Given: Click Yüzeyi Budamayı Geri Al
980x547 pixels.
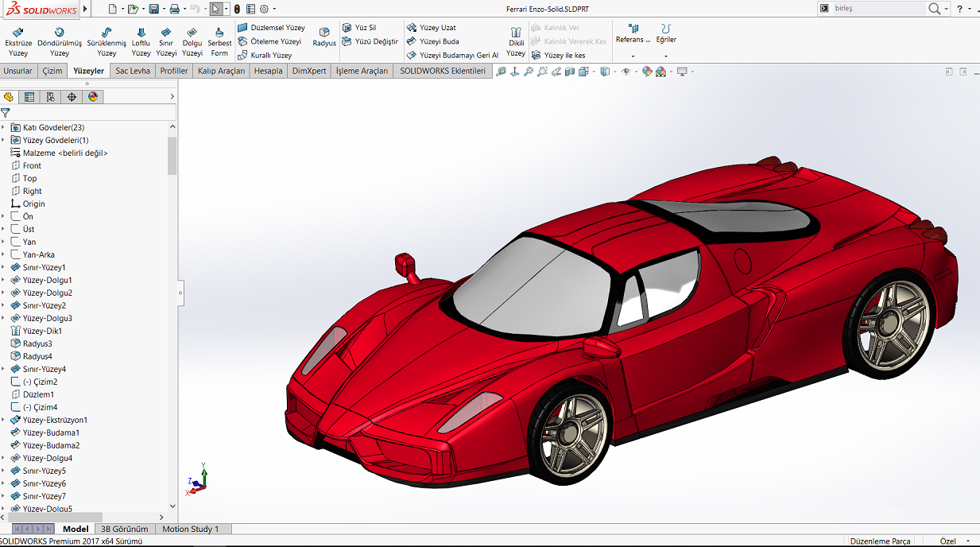Looking at the screenshot, I should click(452, 55).
